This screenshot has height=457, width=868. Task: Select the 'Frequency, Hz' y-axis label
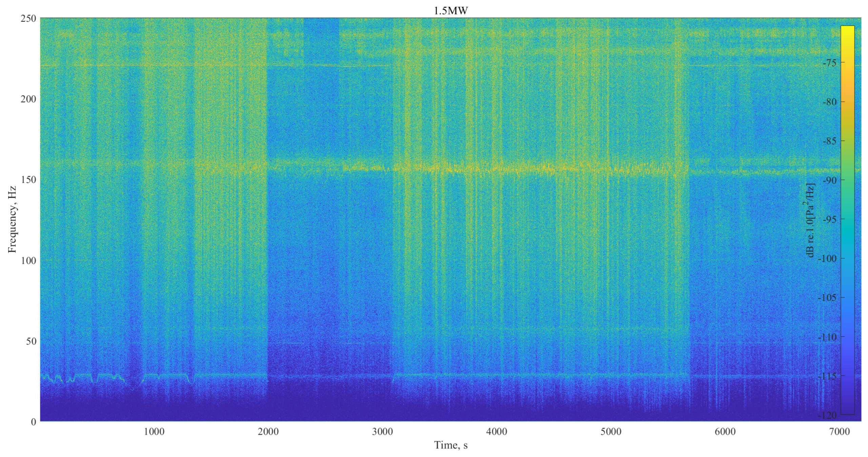pyautogui.click(x=12, y=219)
